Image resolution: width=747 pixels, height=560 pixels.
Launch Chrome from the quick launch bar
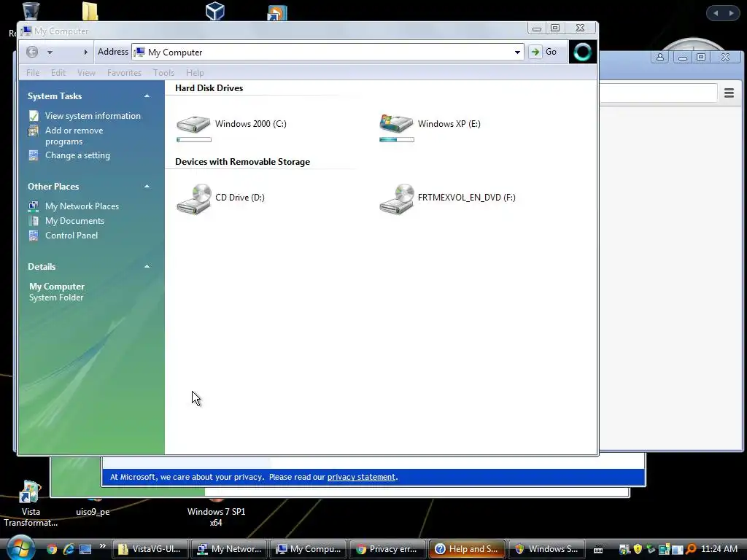(x=52, y=549)
